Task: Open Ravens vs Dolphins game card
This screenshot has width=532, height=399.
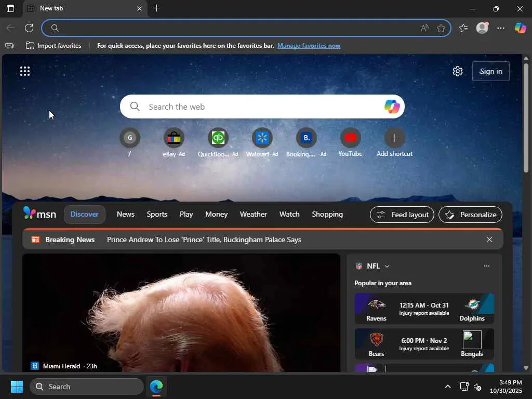Action: click(x=424, y=309)
